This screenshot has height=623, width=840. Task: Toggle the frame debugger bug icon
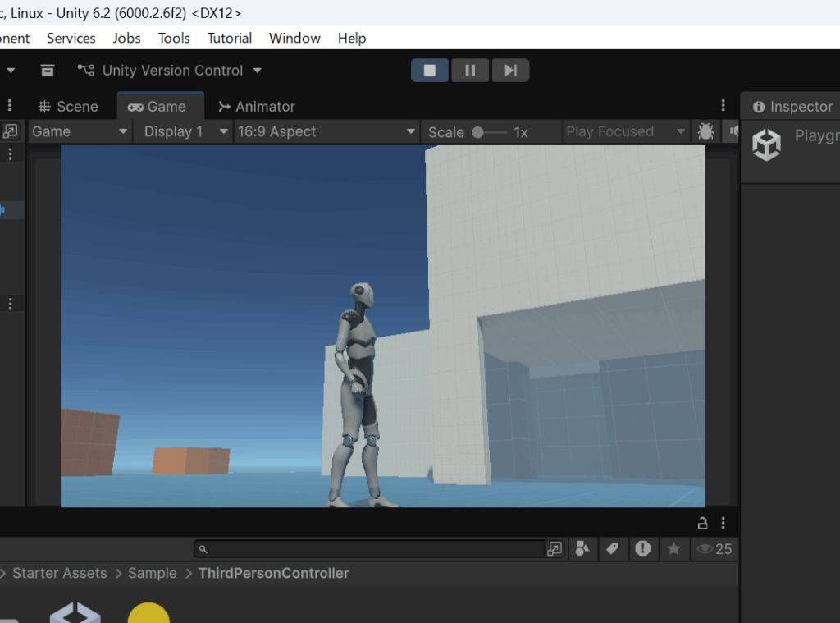tap(705, 131)
